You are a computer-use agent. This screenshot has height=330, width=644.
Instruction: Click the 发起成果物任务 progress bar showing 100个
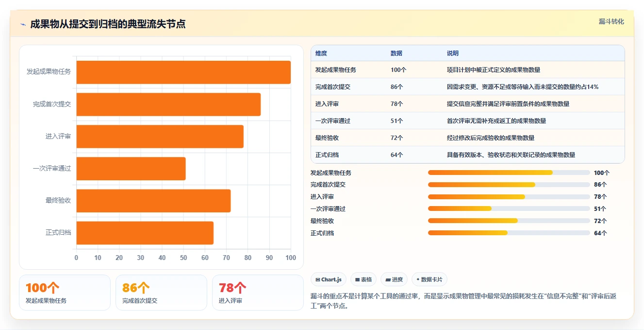pos(509,173)
